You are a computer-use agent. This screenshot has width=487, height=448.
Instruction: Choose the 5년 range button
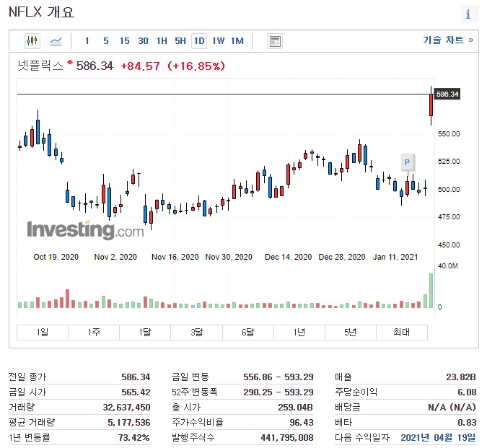point(351,332)
